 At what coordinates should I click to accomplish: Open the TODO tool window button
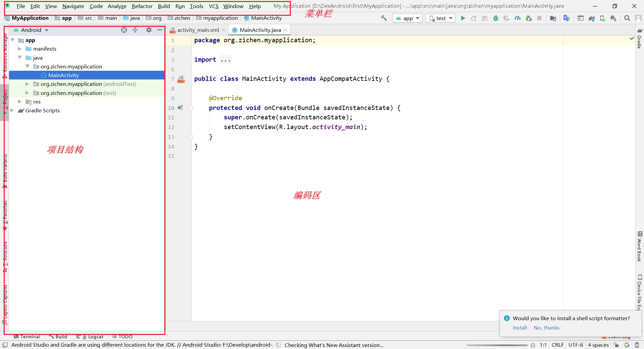click(122, 337)
